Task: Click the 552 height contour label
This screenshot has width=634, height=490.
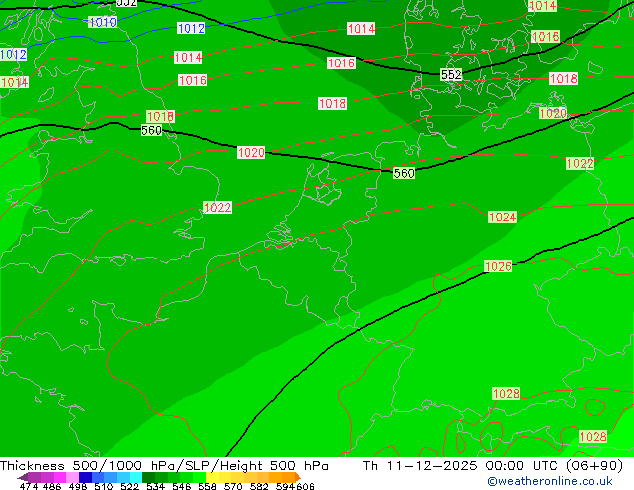Action: coord(451,74)
